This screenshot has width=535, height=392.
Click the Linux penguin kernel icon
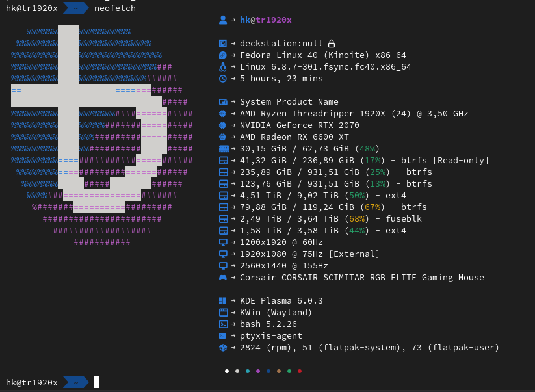(x=223, y=67)
